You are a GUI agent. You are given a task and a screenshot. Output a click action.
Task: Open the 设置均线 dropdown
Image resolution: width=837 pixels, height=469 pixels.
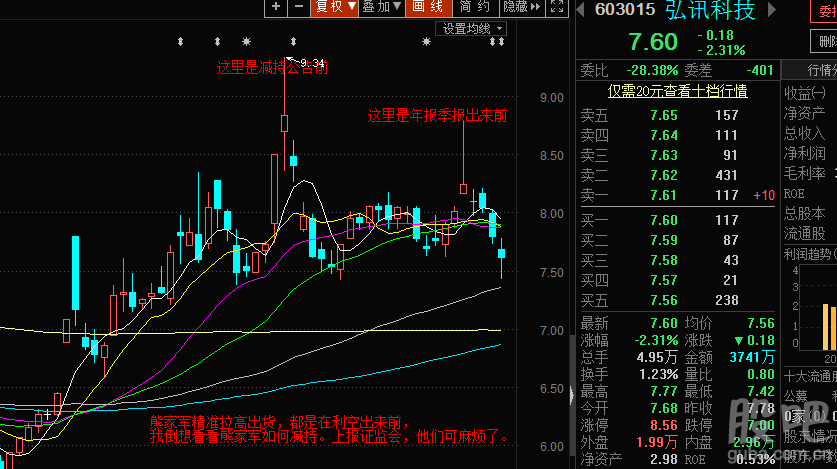(x=471, y=29)
